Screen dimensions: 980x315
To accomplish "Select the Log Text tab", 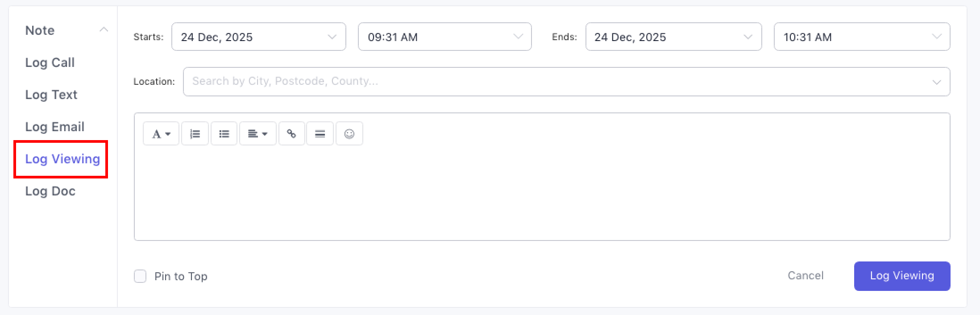I will click(51, 95).
